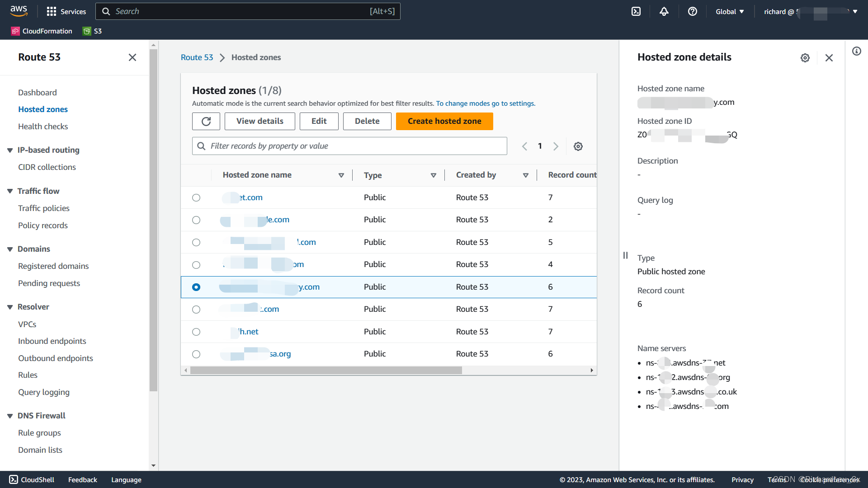Open the help question mark menu

693,11
